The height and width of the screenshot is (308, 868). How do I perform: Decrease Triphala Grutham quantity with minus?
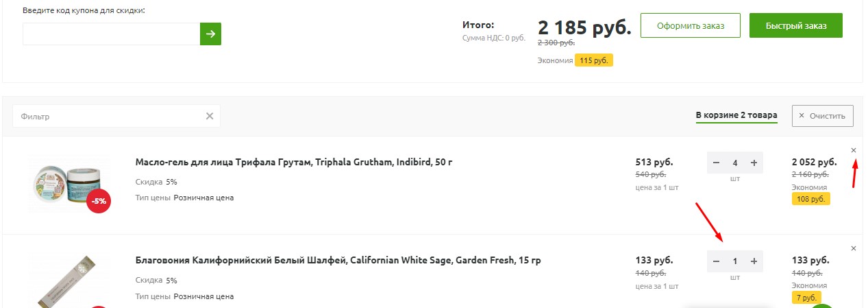[717, 163]
